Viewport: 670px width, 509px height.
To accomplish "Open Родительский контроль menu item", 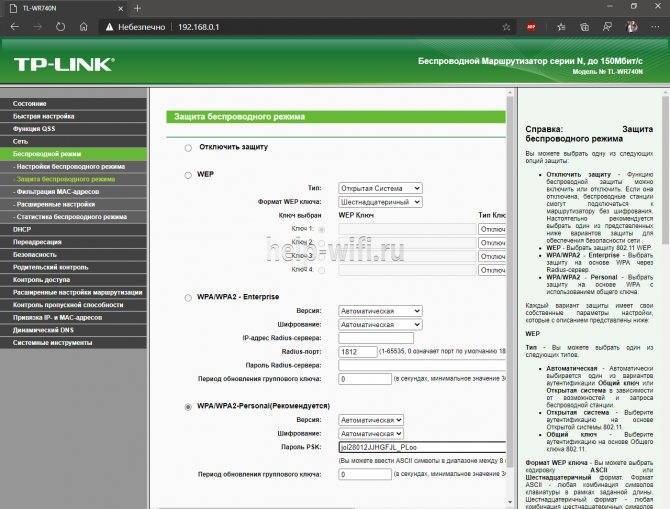I will pyautogui.click(x=73, y=267).
